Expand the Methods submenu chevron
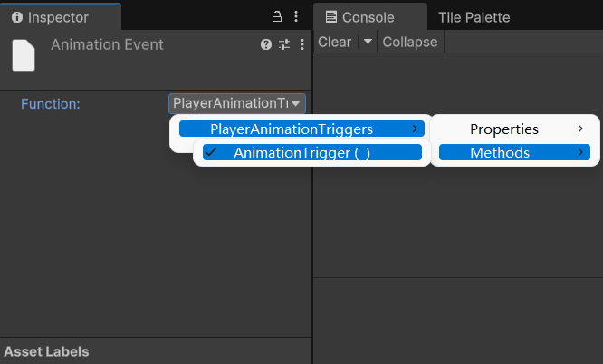The height and width of the screenshot is (364, 603). point(580,152)
